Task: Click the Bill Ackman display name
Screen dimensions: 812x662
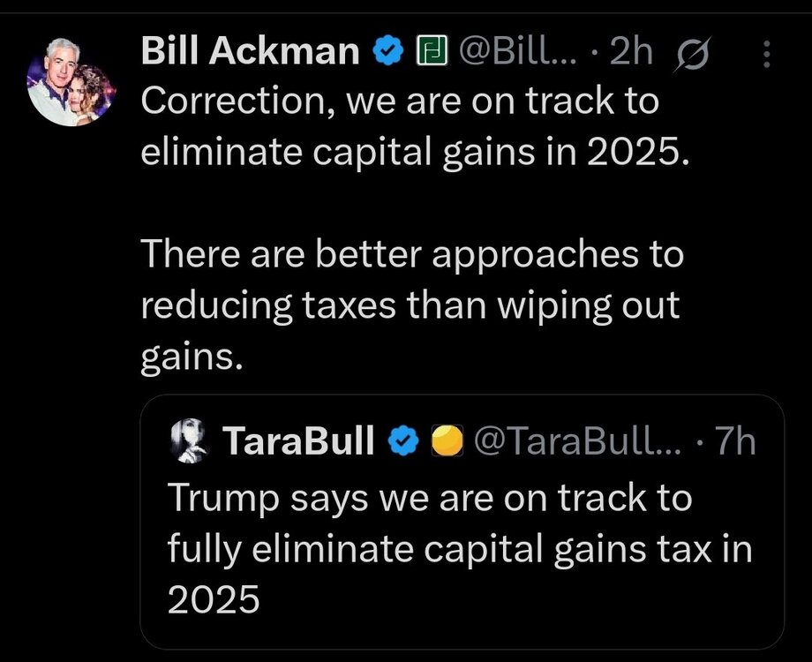Action: 250,55
